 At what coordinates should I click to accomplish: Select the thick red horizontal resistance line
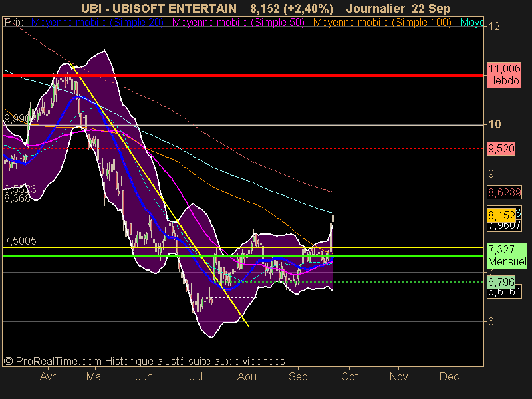click(243, 75)
